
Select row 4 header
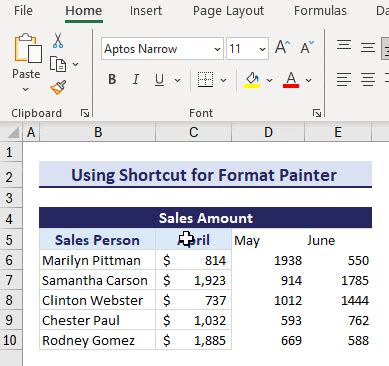pos(10,219)
